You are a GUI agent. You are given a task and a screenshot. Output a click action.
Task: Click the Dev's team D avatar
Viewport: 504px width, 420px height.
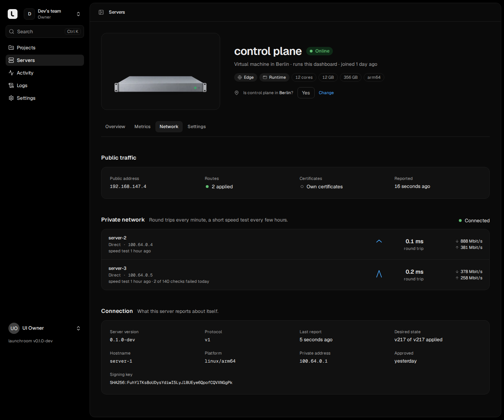(29, 14)
